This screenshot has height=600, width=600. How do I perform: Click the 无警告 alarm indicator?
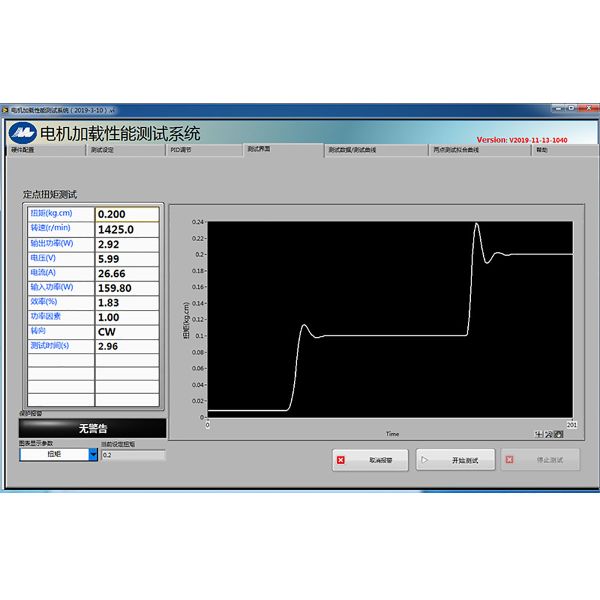pyautogui.click(x=93, y=428)
